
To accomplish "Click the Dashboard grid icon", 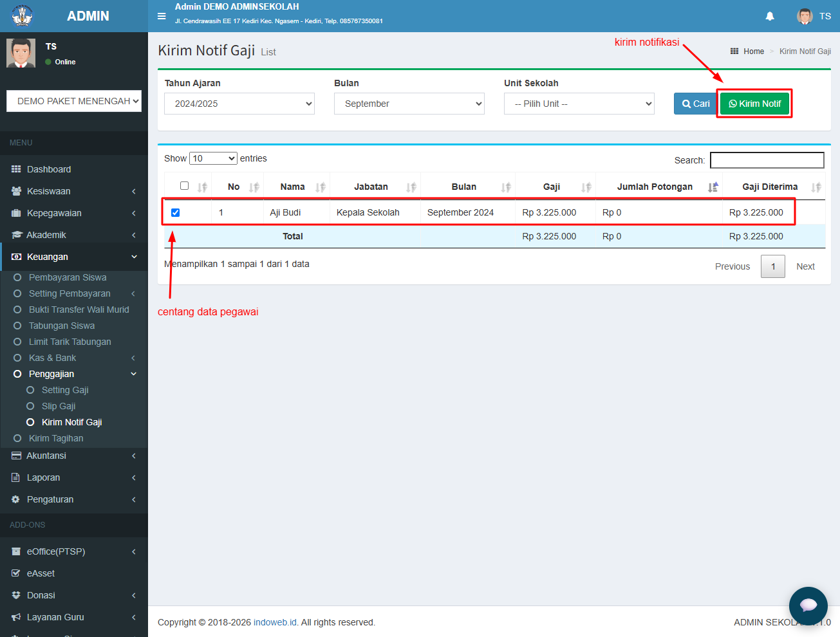I will tap(16, 169).
